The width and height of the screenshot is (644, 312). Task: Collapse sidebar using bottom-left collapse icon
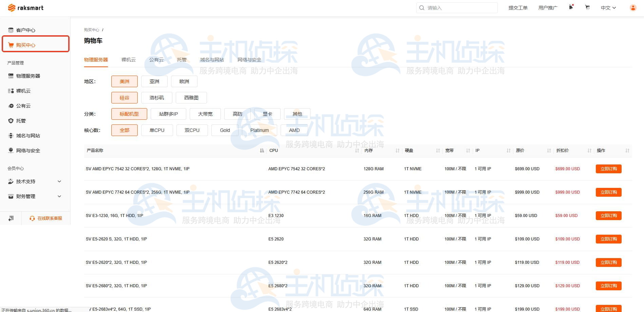coord(11,218)
